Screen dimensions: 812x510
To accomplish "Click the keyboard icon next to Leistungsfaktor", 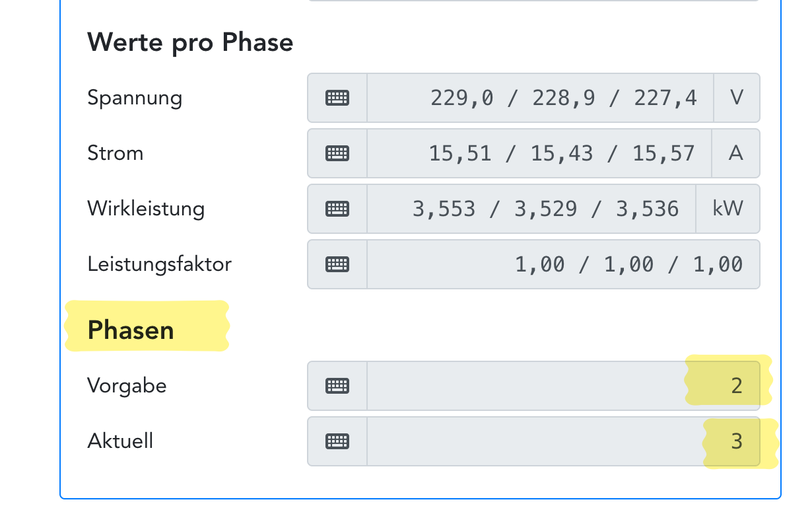I will click(337, 264).
